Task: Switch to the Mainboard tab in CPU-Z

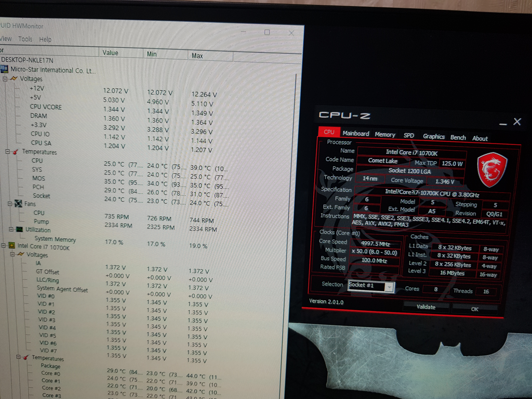Action: [356, 134]
